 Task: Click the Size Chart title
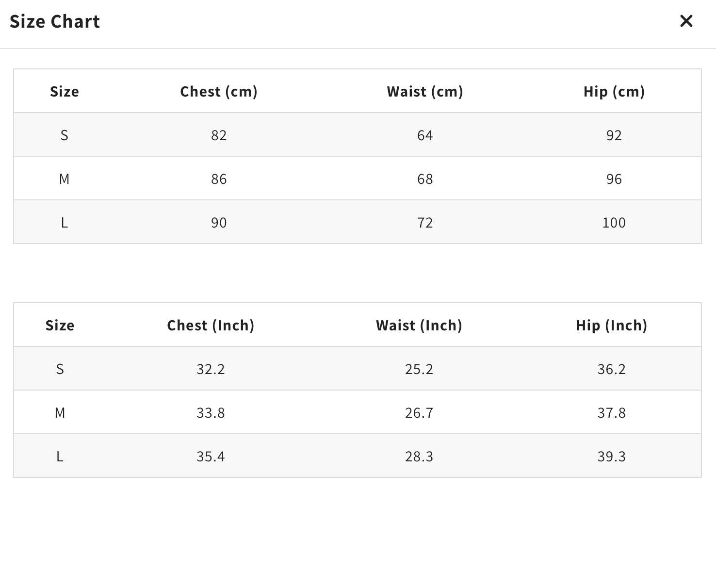tap(55, 22)
